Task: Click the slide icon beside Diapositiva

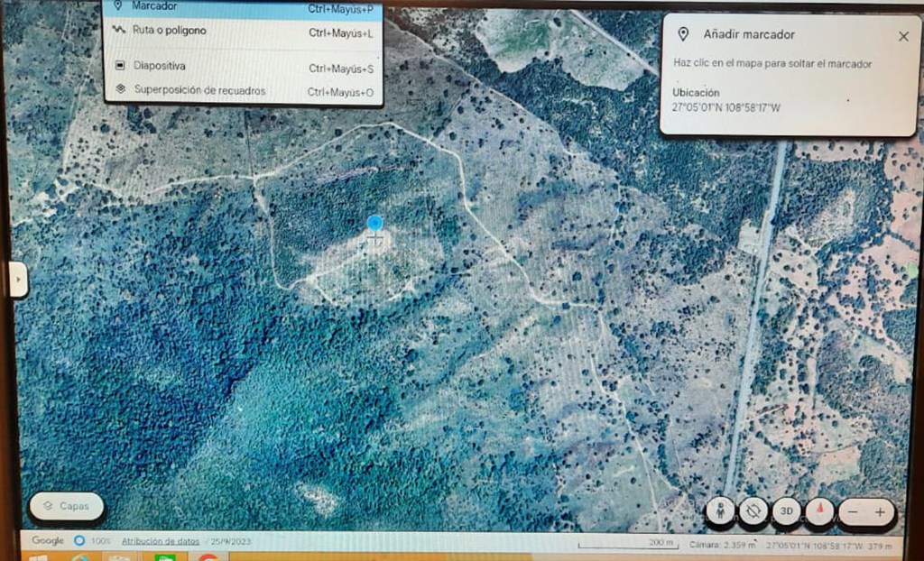Action: click(x=120, y=66)
